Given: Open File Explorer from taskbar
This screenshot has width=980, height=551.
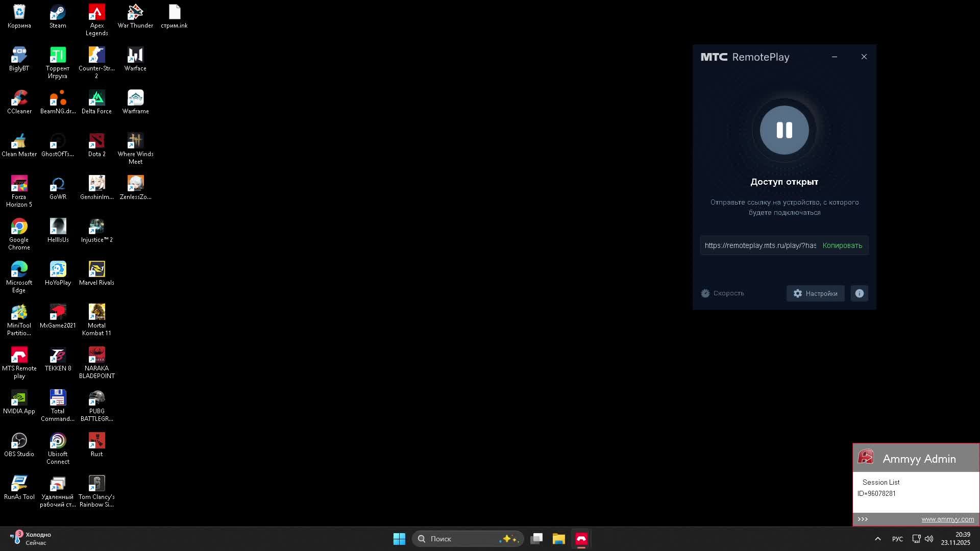Looking at the screenshot, I should click(558, 539).
